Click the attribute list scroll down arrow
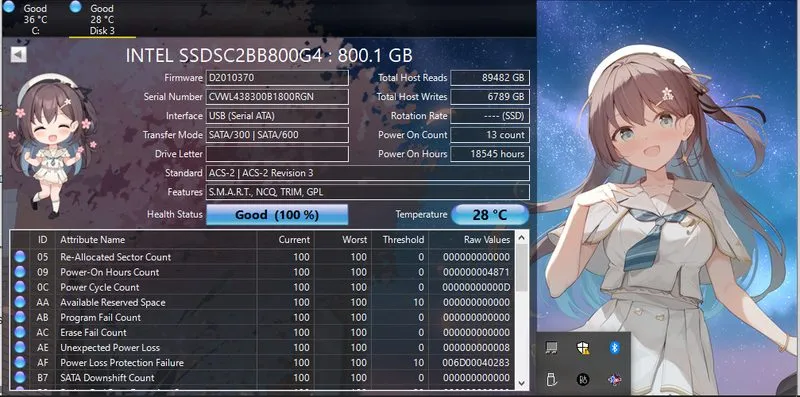 521,383
